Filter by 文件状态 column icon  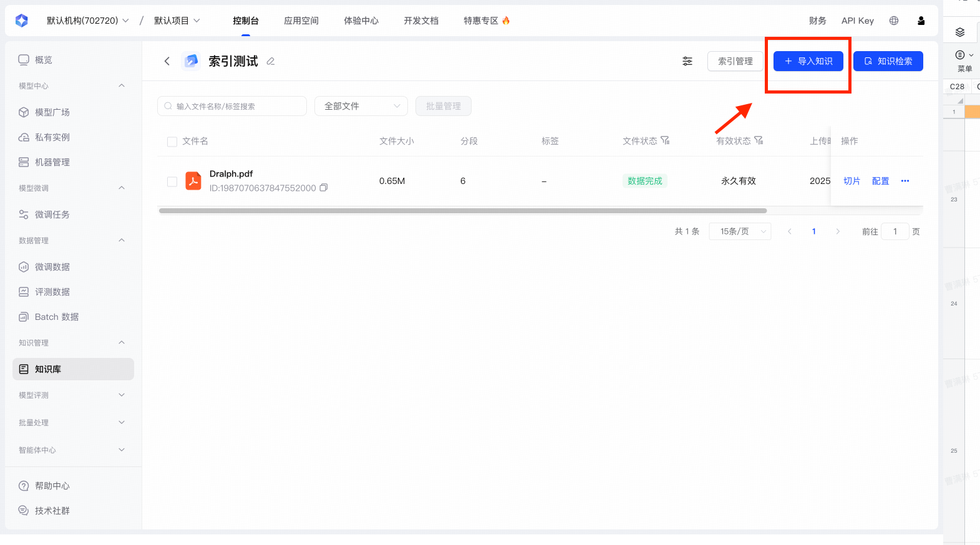pos(665,140)
